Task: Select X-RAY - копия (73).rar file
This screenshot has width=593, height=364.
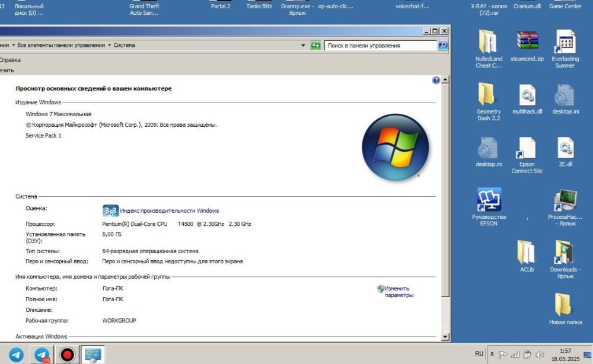Action: [489, 8]
